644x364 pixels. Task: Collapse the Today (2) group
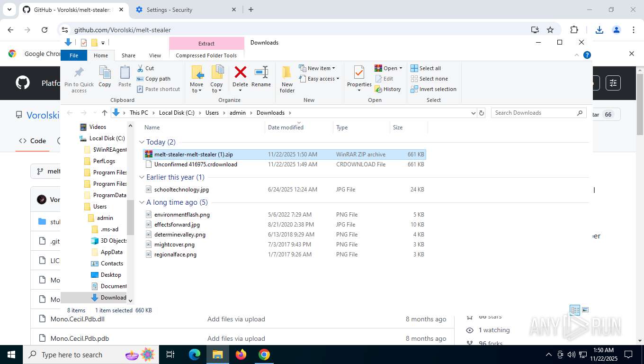point(142,142)
